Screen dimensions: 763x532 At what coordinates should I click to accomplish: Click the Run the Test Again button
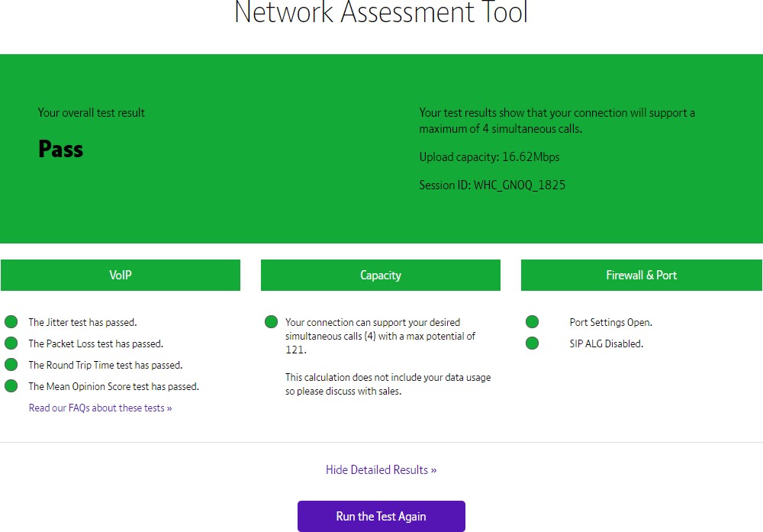tap(381, 516)
